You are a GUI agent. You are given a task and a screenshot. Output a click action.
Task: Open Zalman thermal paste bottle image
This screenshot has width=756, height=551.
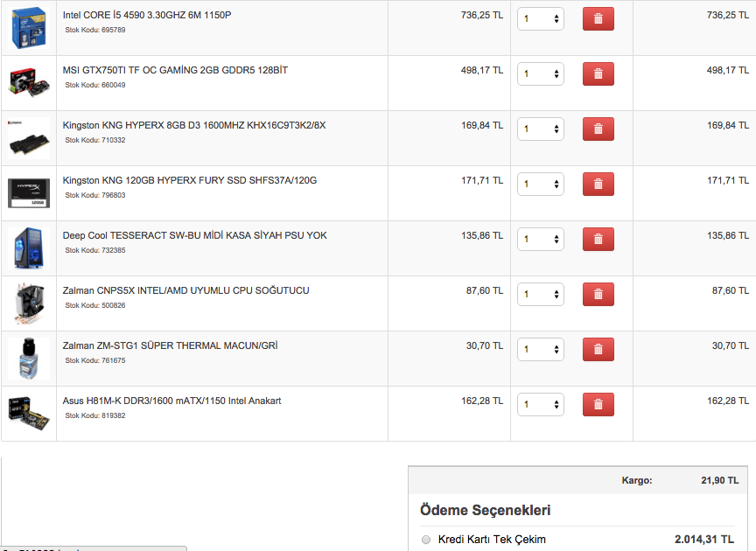29,359
